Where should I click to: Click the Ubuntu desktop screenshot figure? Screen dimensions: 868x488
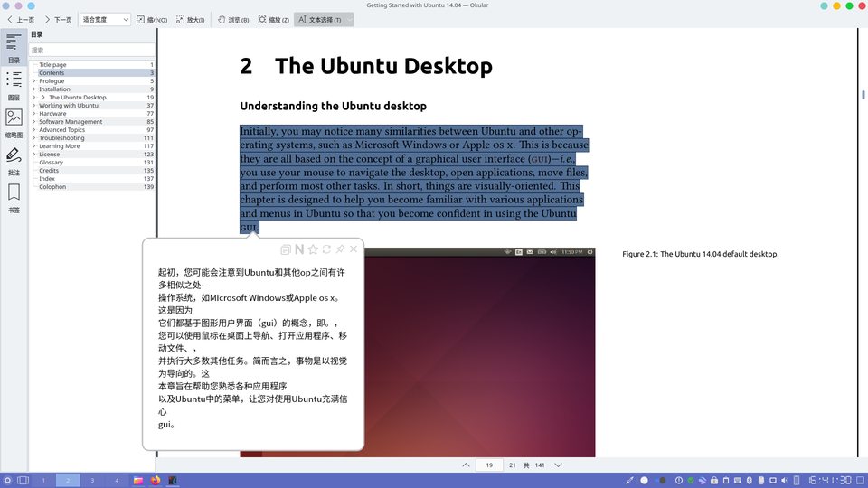coord(479,352)
